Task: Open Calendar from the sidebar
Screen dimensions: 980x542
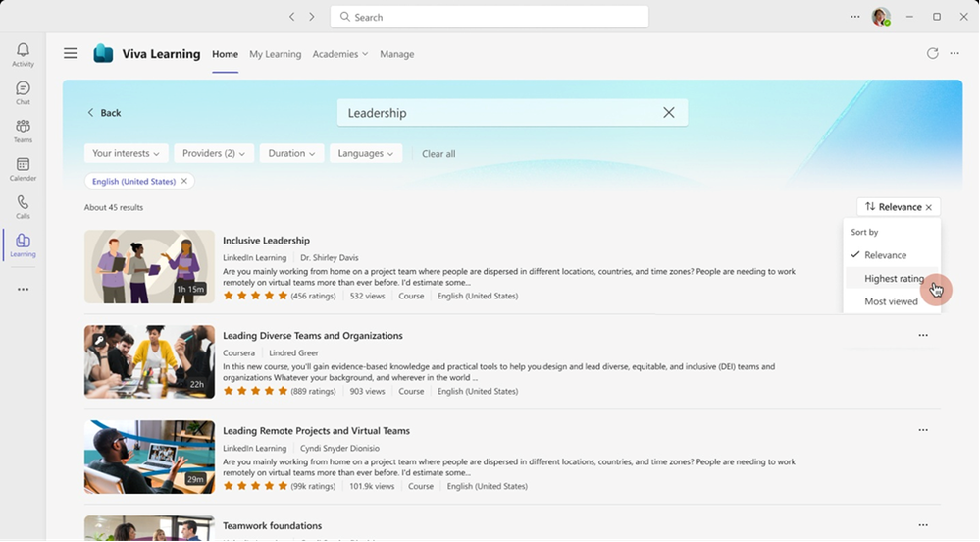Action: click(23, 169)
